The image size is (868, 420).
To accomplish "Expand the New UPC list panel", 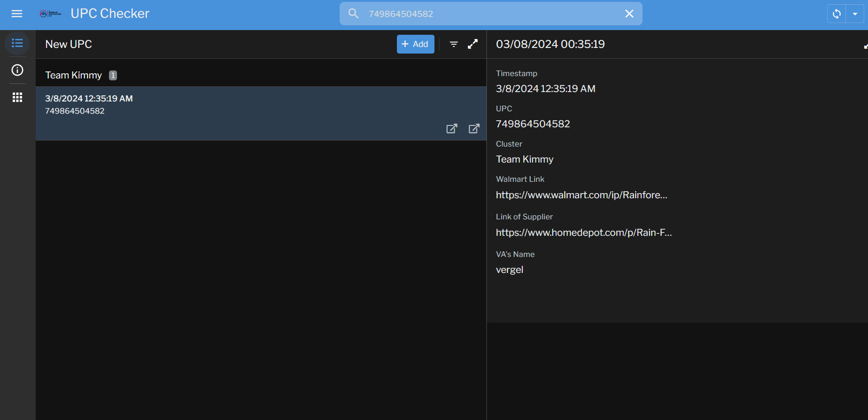I will tap(473, 44).
